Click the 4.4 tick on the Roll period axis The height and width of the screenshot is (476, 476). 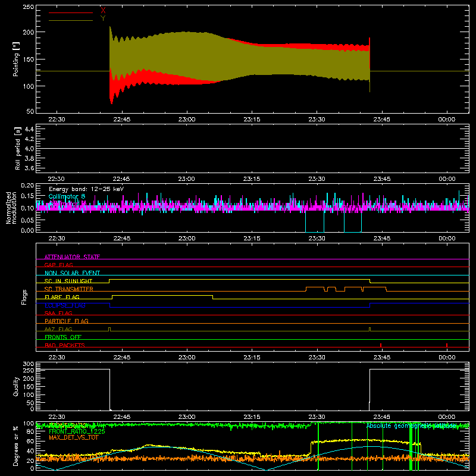pos(29,129)
